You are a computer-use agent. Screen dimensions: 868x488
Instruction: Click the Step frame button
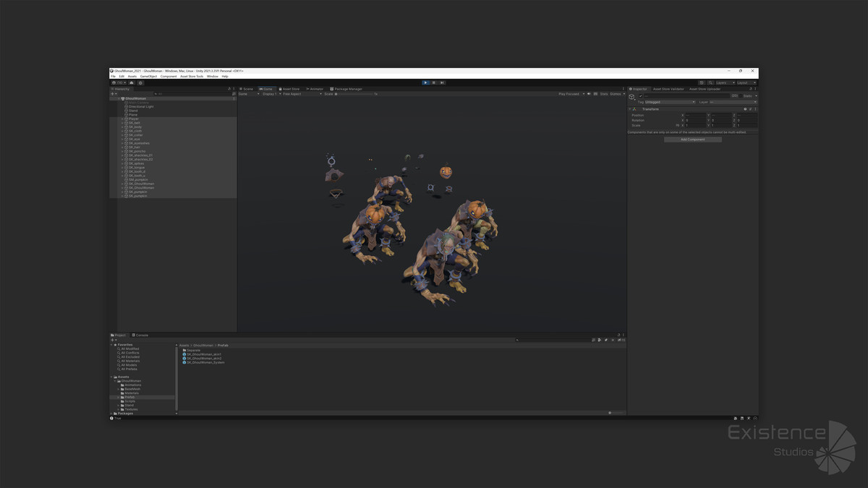(442, 82)
